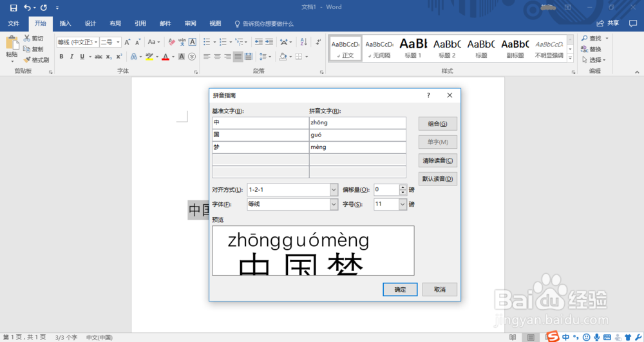The image size is (644, 342).
Task: Toggle strikethrough formatting
Action: point(98,57)
